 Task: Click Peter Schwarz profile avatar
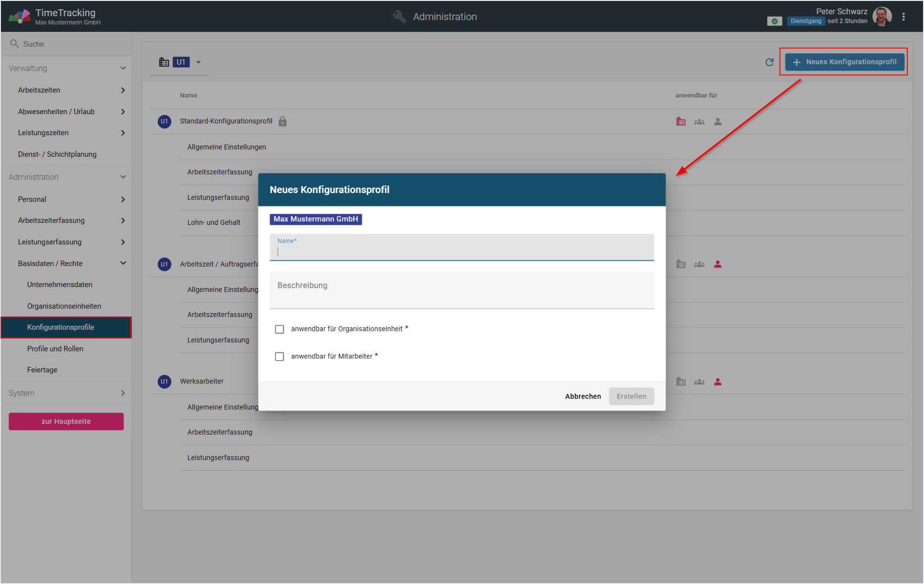click(x=882, y=17)
